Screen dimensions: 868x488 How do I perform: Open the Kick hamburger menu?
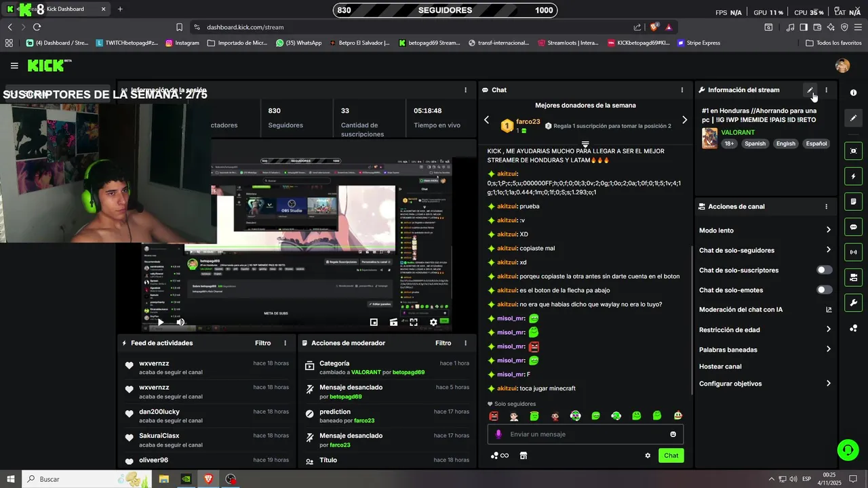point(14,66)
